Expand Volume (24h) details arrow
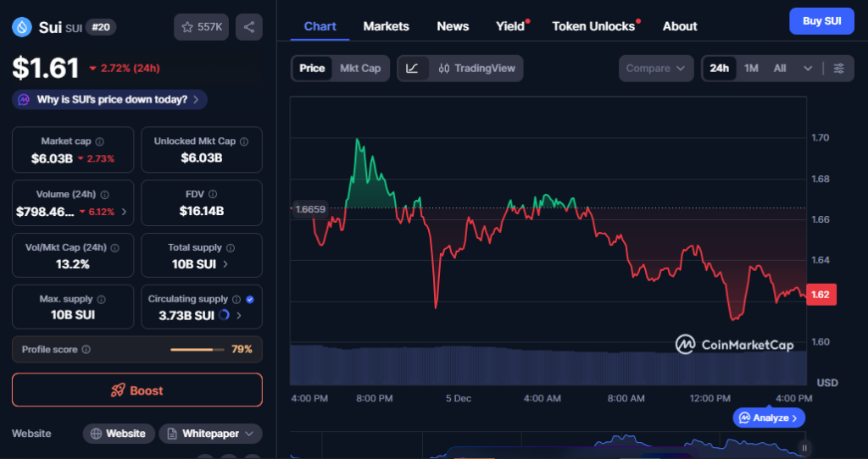 click(x=124, y=212)
